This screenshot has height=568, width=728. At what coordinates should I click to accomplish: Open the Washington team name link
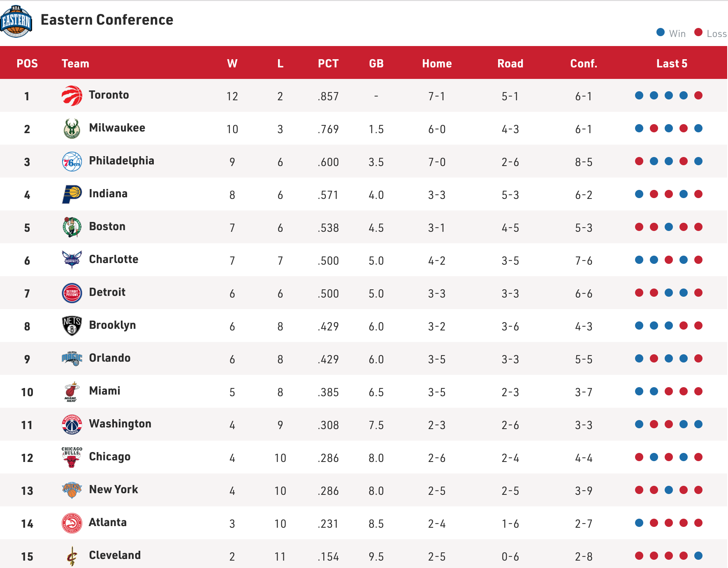(120, 424)
